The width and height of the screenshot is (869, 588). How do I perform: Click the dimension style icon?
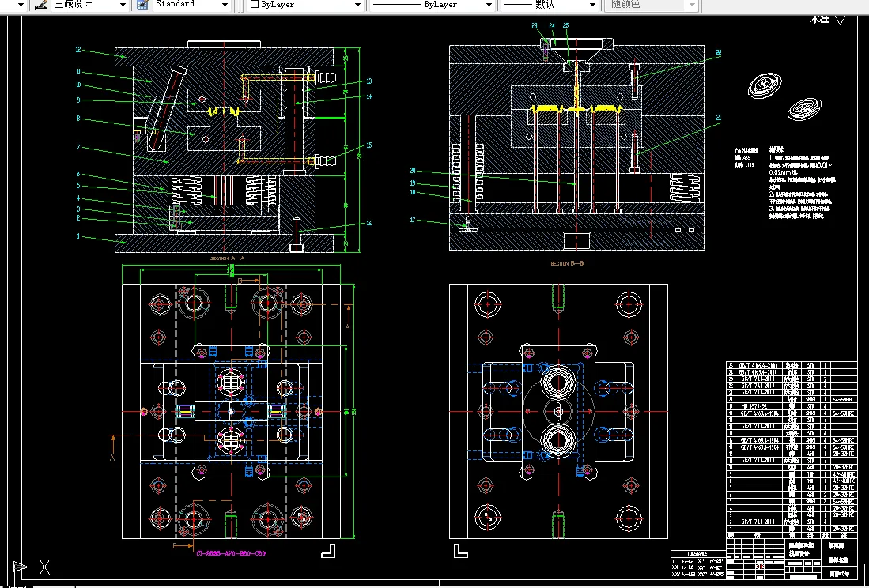pyautogui.click(x=41, y=5)
